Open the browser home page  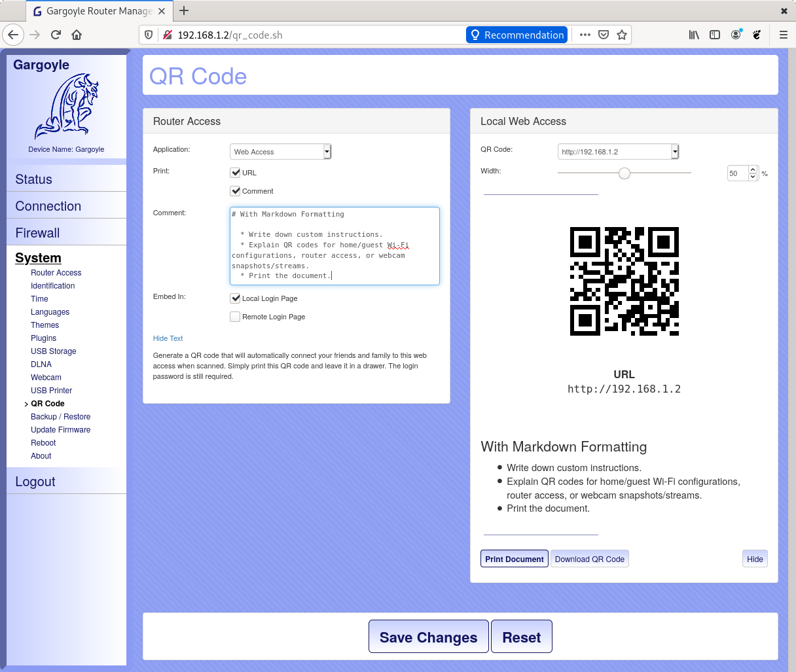[77, 35]
